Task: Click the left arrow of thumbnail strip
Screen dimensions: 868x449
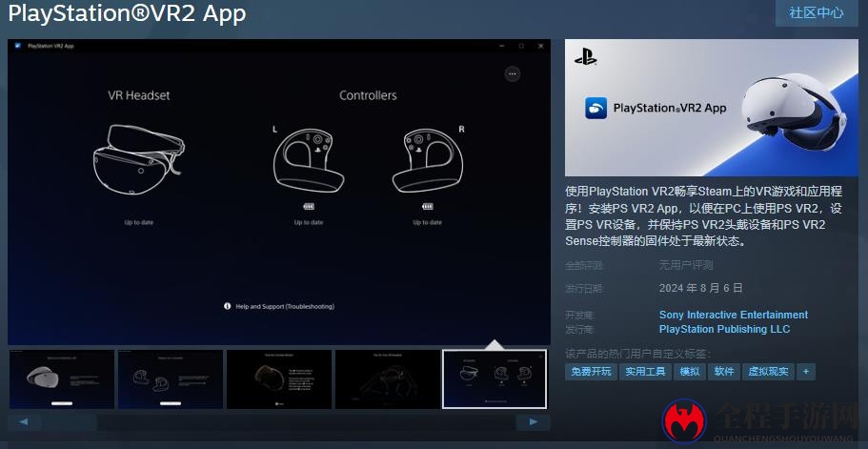Action: (x=24, y=422)
